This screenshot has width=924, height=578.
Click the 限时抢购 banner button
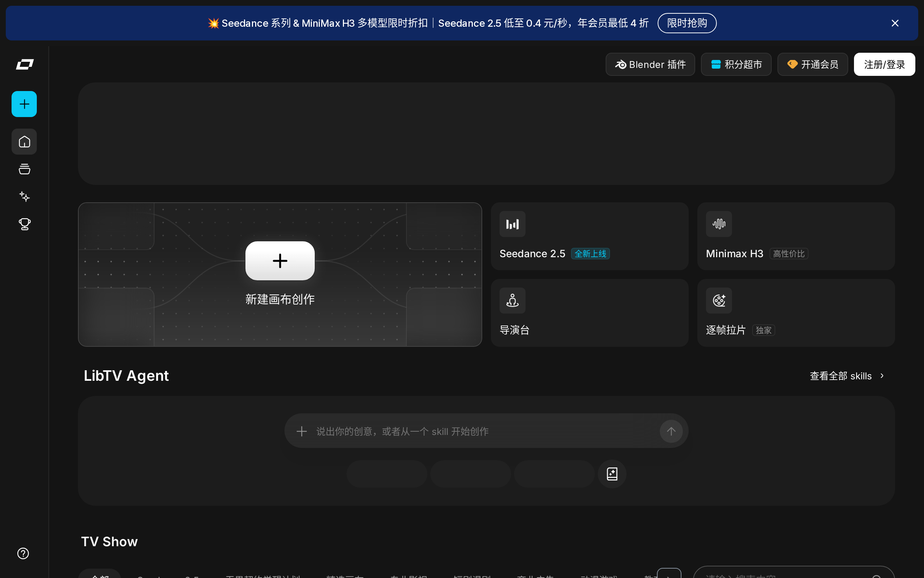click(x=687, y=23)
